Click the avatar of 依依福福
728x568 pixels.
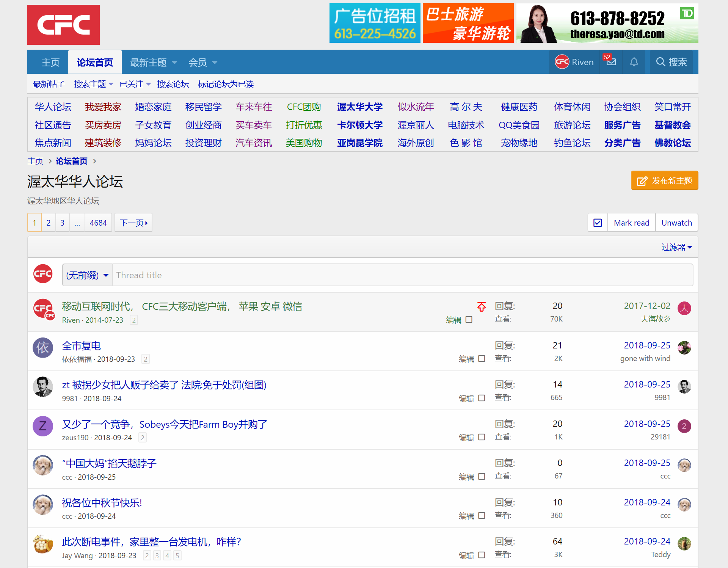43,348
